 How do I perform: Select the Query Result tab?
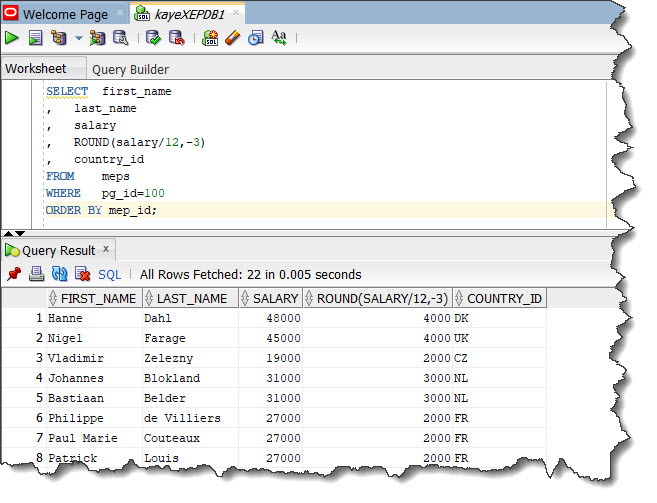pyautogui.click(x=59, y=251)
